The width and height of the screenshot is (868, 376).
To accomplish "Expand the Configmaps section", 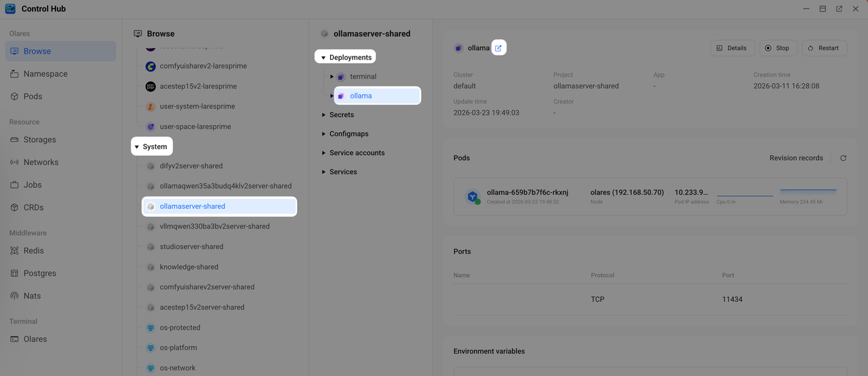I will (x=323, y=134).
